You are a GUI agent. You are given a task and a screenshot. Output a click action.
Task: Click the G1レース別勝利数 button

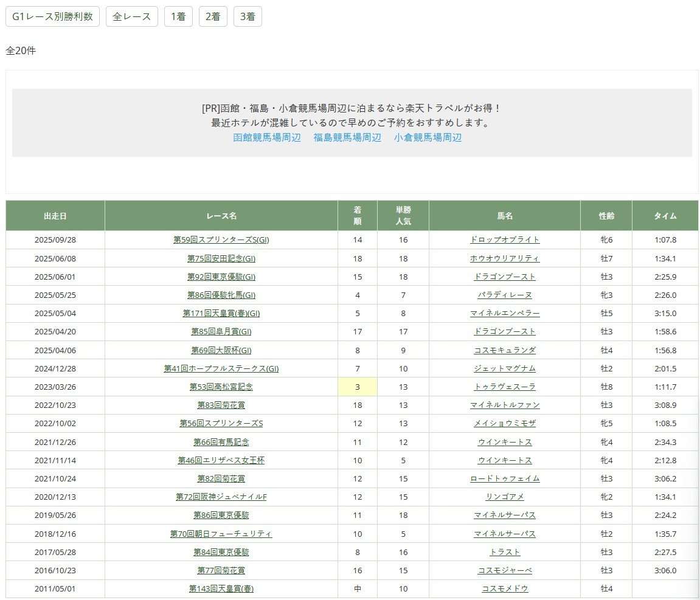52,16
